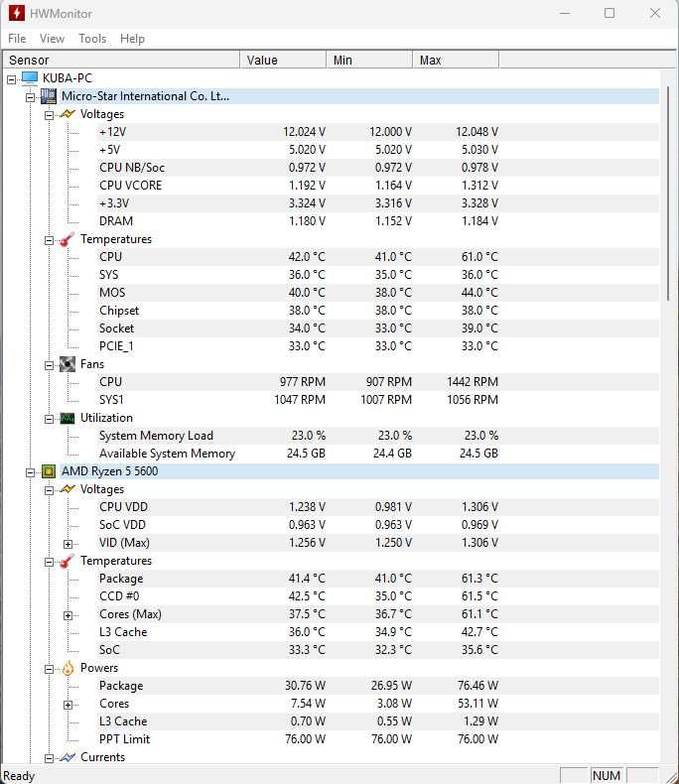Click the Powers flame icon

point(68,668)
